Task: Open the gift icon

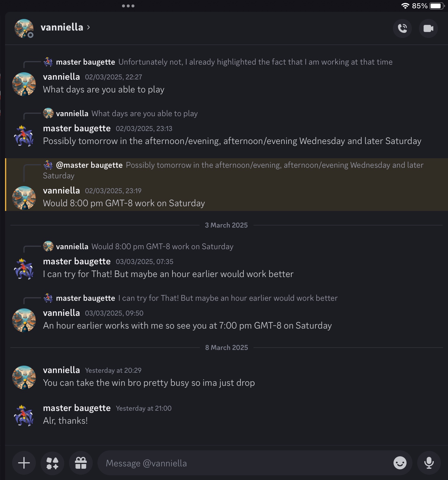Action: 81,463
